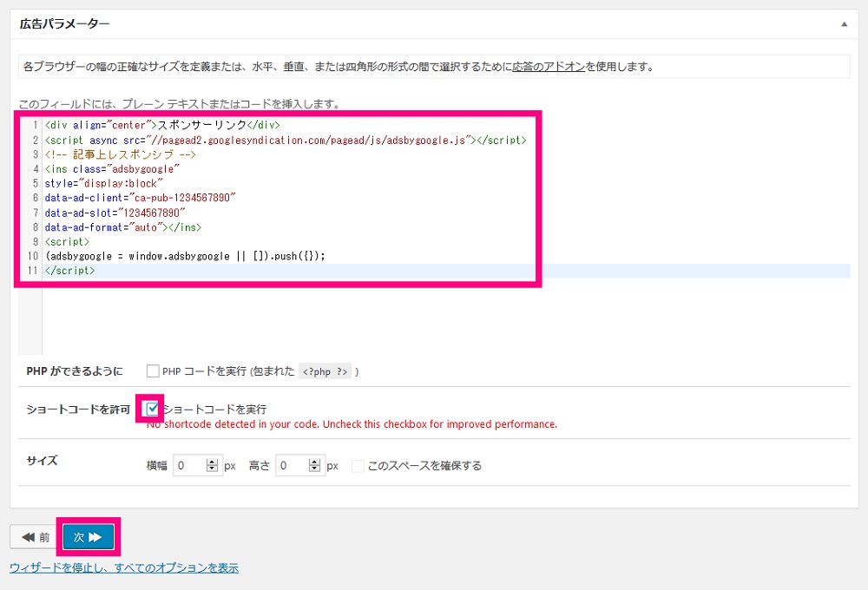Uncheck the ショートコードを実行 checkbox

152,409
